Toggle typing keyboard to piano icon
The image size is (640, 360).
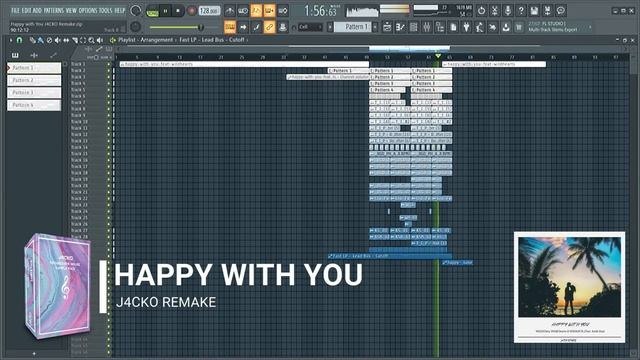tap(230, 27)
